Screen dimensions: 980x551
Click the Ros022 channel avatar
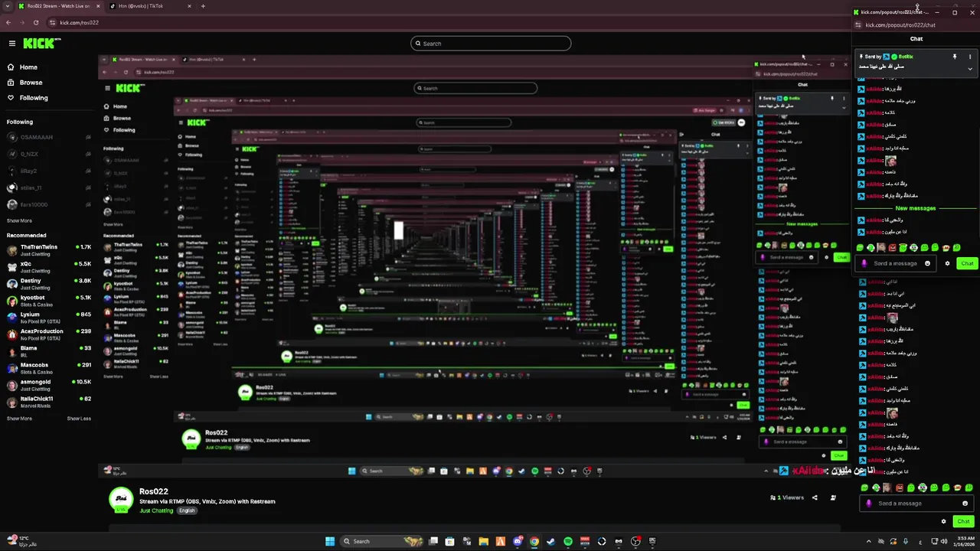click(121, 500)
